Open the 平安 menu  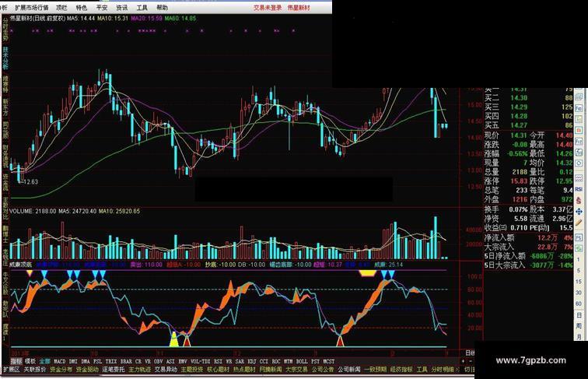102,8
